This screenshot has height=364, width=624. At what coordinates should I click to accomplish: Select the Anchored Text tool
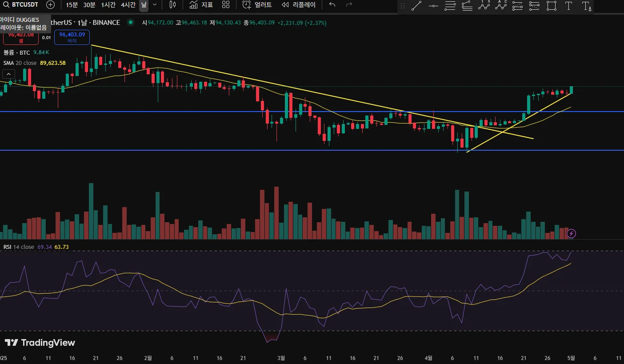coord(587,6)
